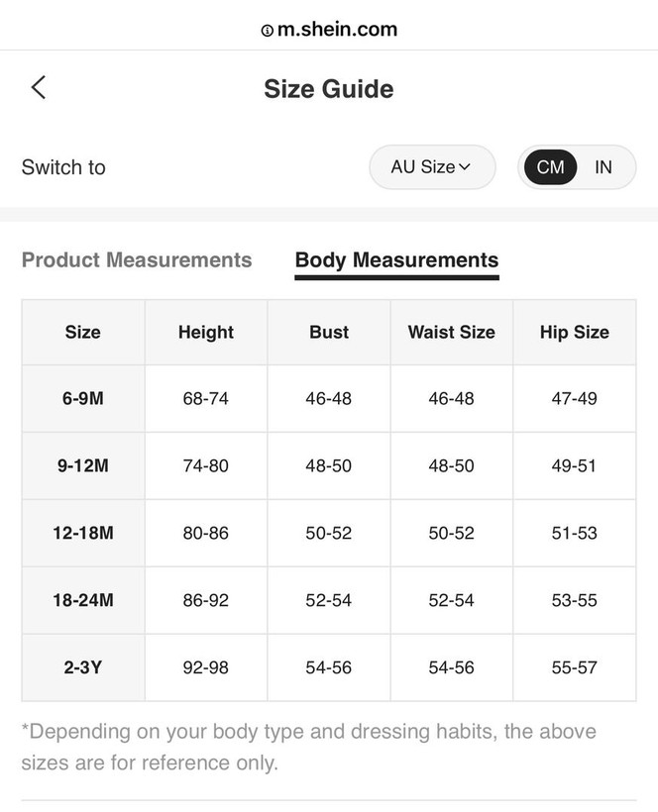Click the Waist Size column header
The width and height of the screenshot is (658, 812).
(x=452, y=332)
